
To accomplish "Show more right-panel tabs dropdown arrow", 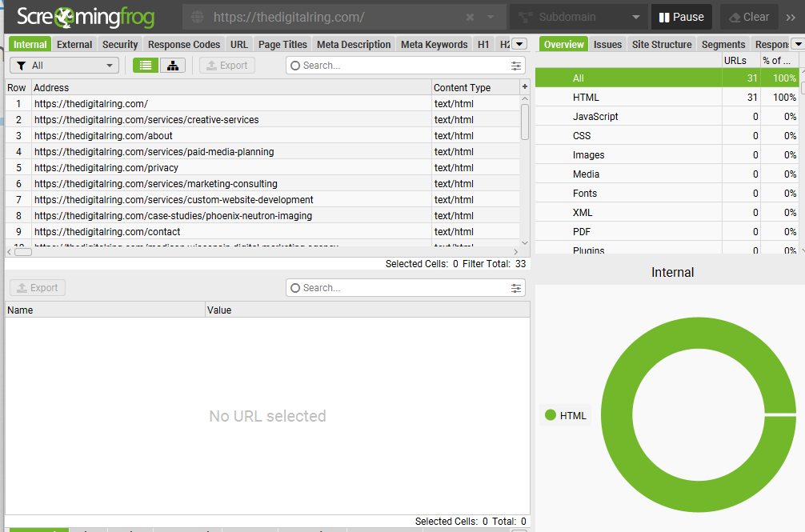I will point(798,45).
